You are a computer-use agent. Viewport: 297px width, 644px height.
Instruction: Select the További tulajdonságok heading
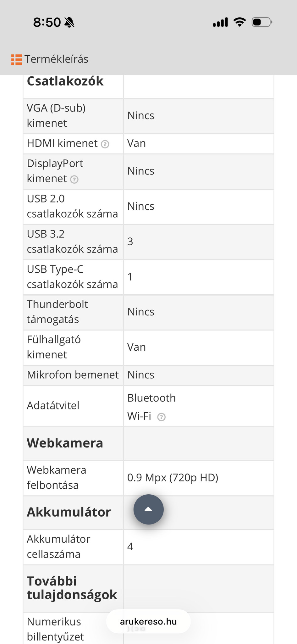(72, 588)
